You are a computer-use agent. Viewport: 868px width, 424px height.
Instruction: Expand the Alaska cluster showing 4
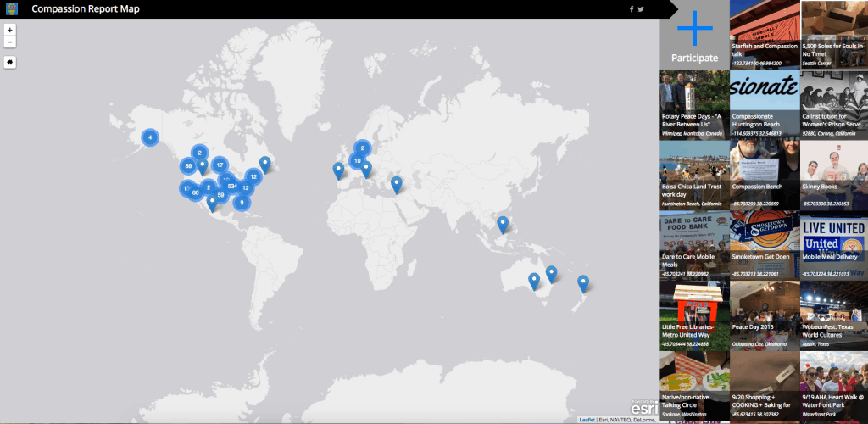(x=149, y=137)
